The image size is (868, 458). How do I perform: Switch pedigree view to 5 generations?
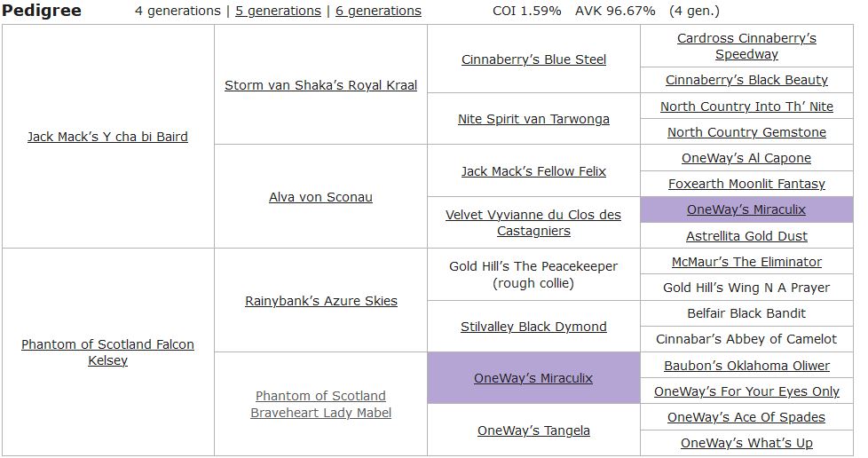point(278,11)
